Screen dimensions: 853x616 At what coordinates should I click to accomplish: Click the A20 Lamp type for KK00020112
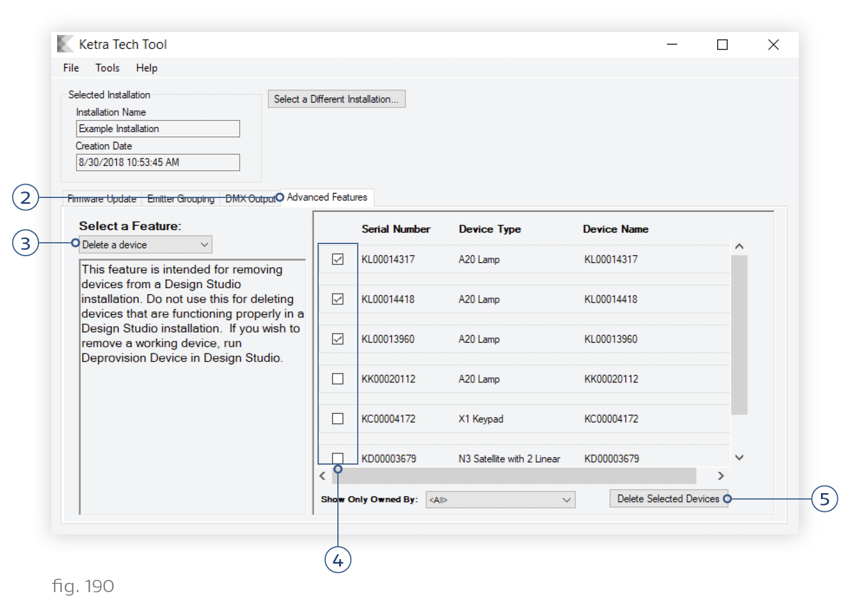(479, 379)
